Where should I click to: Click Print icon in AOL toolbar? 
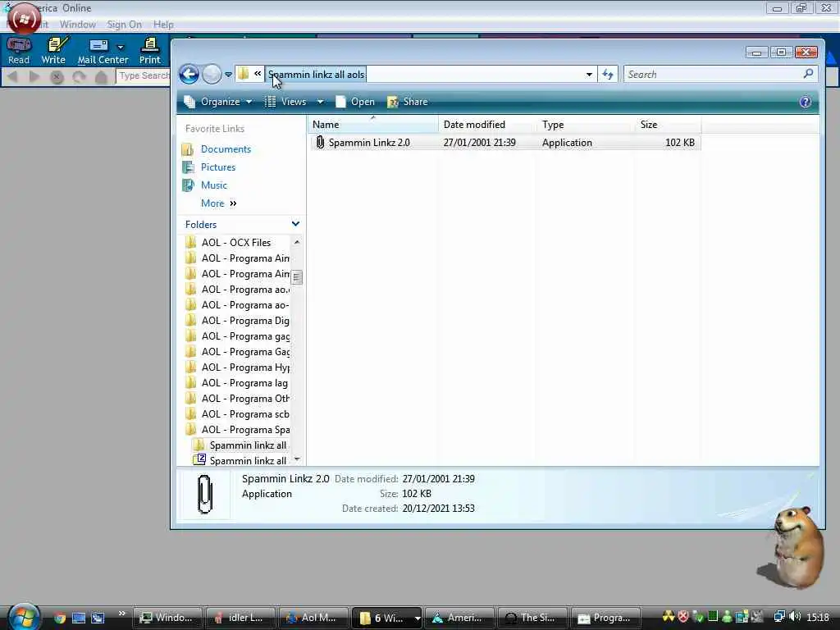pos(150,50)
